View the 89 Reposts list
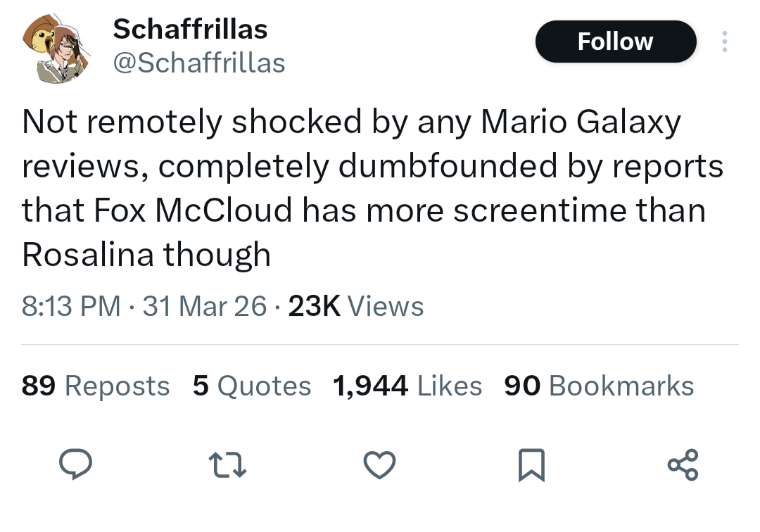The width and height of the screenshot is (760, 532). [96, 386]
